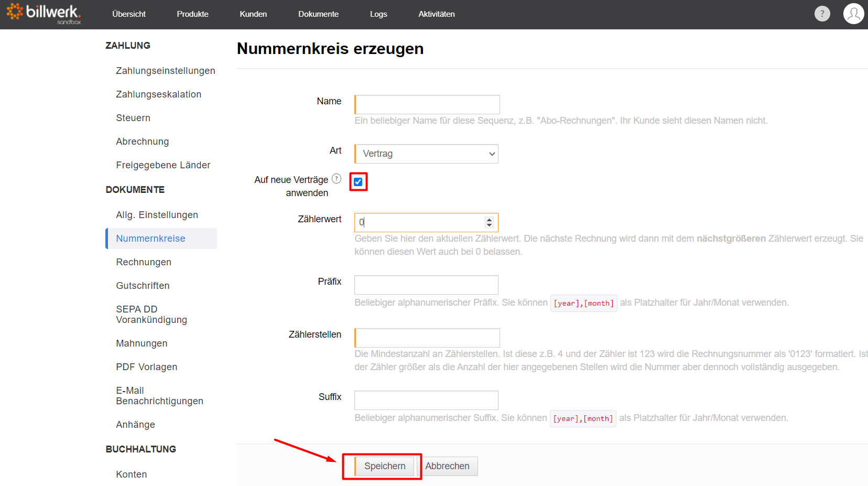
Task: Open Steuern settings in sidebar
Action: tap(133, 118)
